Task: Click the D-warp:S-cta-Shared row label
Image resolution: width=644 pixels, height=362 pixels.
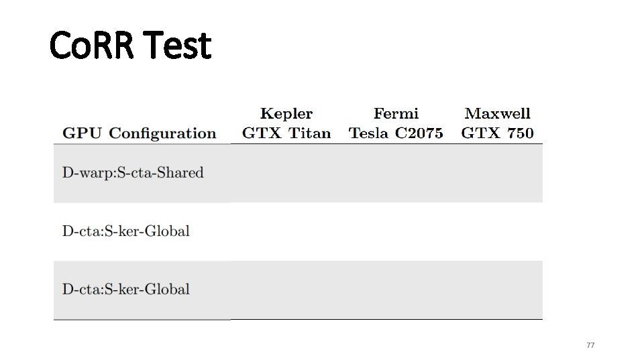Action: 133,173
